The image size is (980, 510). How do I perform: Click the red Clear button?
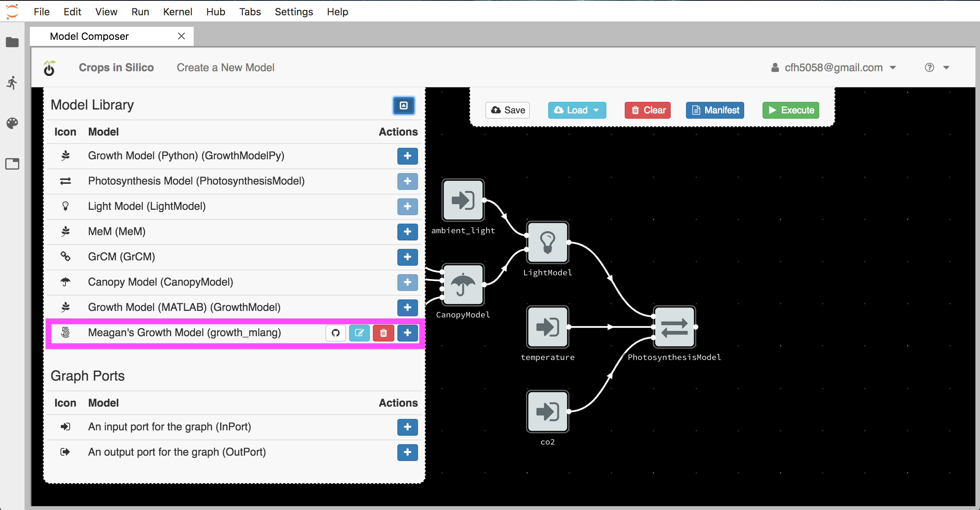648,110
